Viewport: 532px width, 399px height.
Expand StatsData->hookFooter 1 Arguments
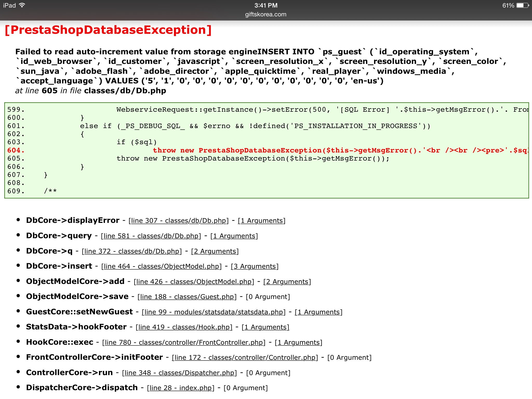point(265,327)
